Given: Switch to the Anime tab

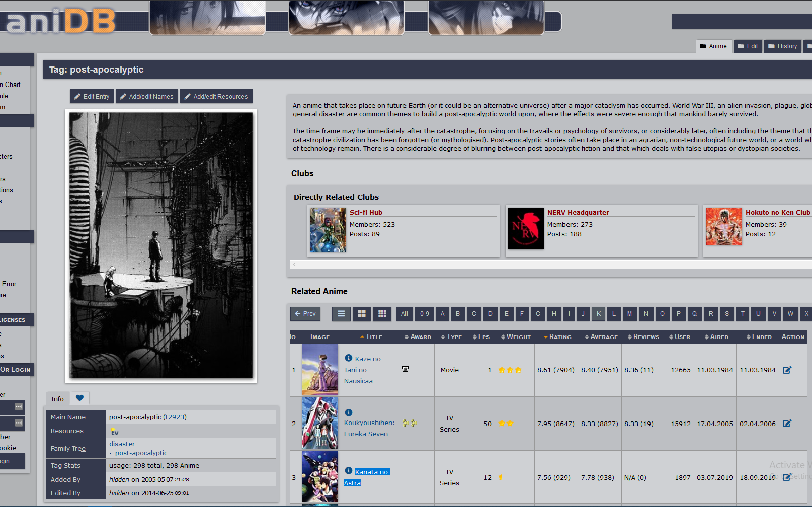Looking at the screenshot, I should [713, 46].
